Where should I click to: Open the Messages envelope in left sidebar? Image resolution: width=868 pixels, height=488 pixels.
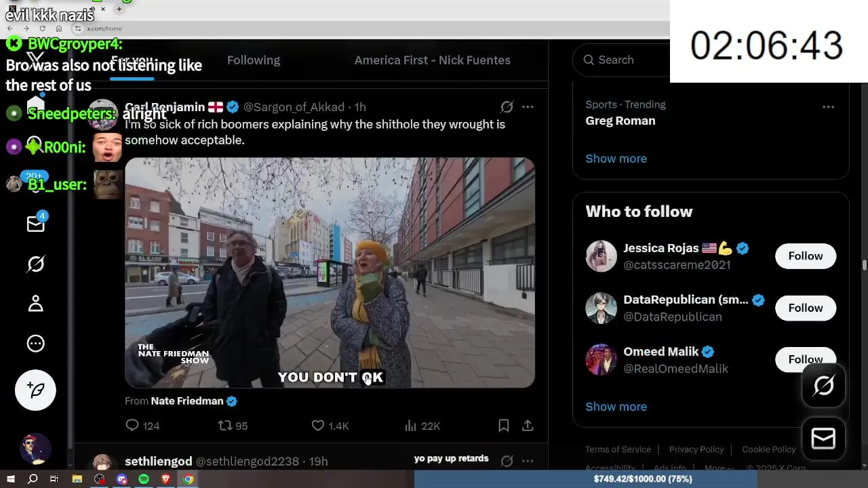35,224
